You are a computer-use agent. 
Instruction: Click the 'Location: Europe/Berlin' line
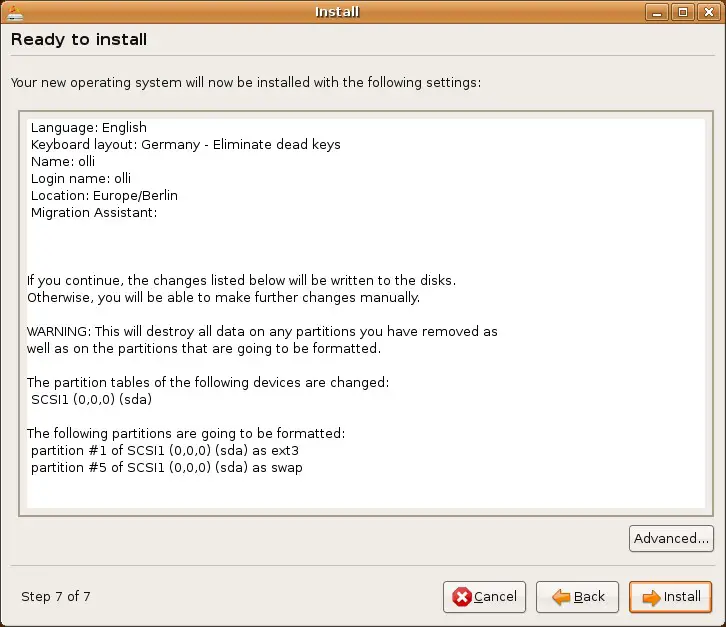[104, 195]
